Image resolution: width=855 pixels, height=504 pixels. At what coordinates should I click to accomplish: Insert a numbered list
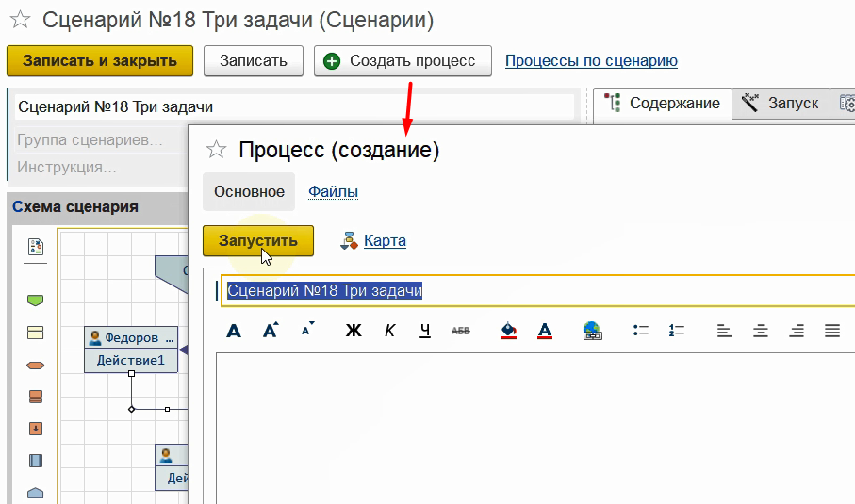[676, 331]
